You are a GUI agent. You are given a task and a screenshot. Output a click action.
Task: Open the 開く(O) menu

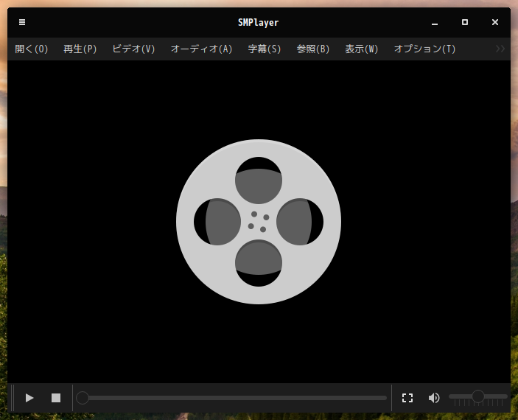click(32, 49)
